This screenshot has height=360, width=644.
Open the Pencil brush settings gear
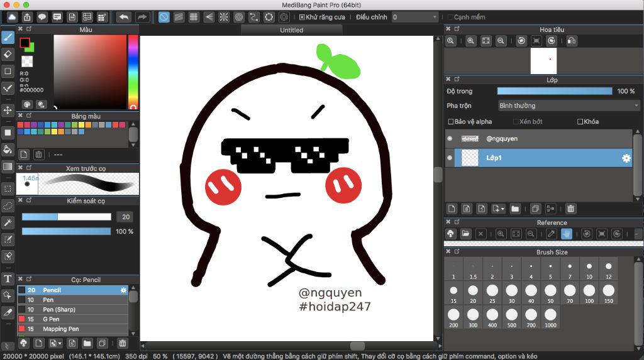(x=123, y=290)
